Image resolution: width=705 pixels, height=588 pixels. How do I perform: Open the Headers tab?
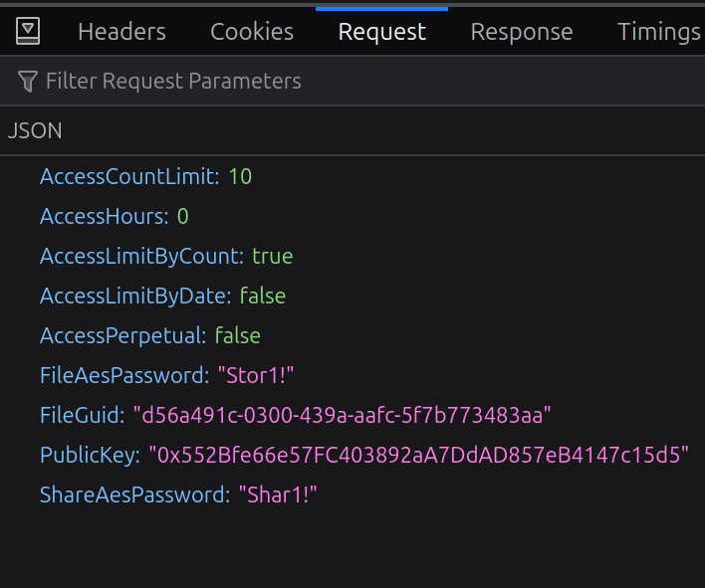[x=121, y=32]
